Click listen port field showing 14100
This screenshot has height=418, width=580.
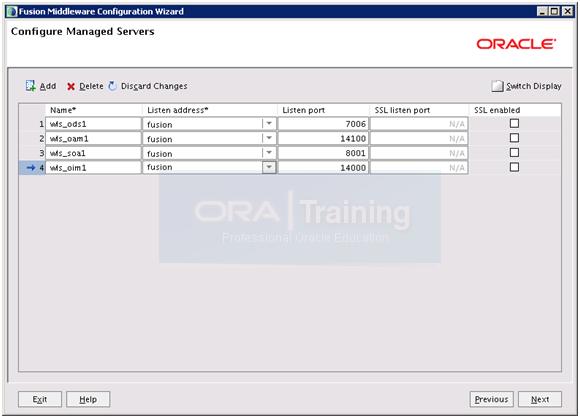(323, 138)
